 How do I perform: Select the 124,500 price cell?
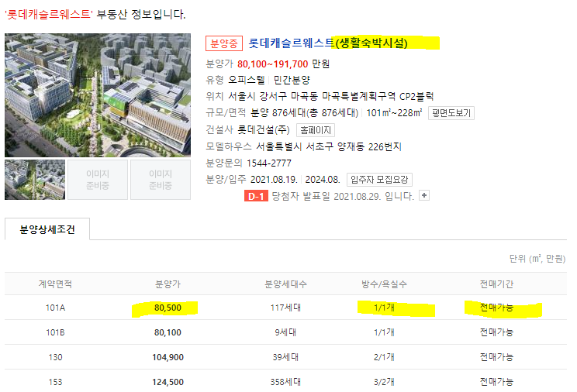click(168, 382)
